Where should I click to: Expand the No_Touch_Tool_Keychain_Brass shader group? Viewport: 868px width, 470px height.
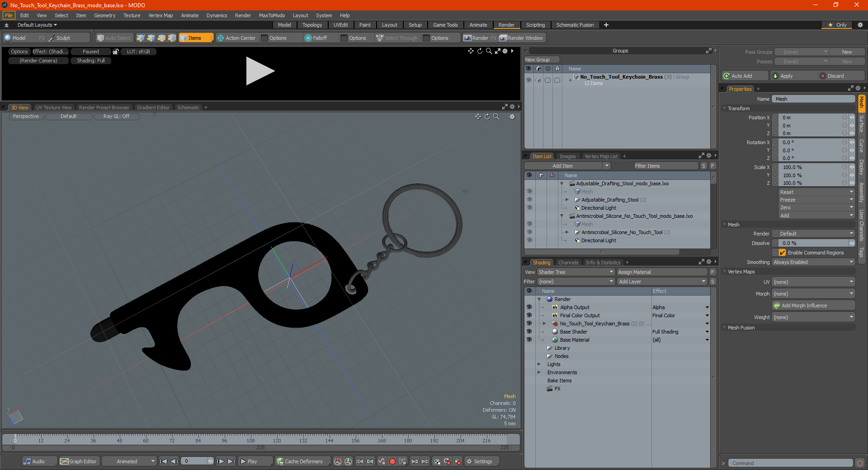click(544, 324)
